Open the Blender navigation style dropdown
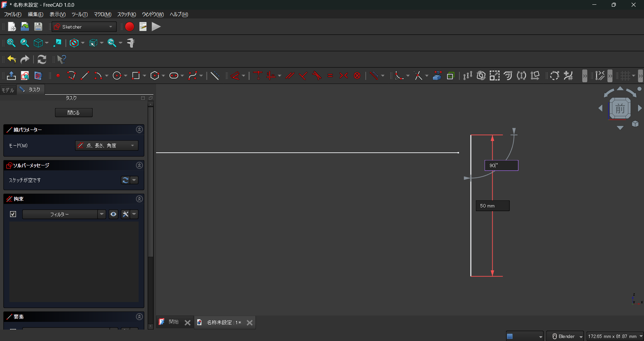Image resolution: width=644 pixels, height=341 pixels. [x=565, y=336]
